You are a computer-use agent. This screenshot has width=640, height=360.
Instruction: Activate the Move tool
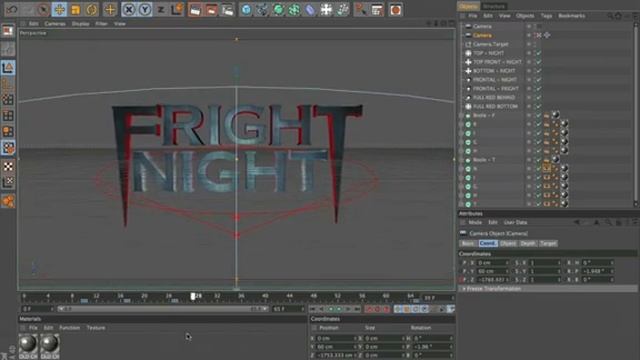[x=60, y=9]
